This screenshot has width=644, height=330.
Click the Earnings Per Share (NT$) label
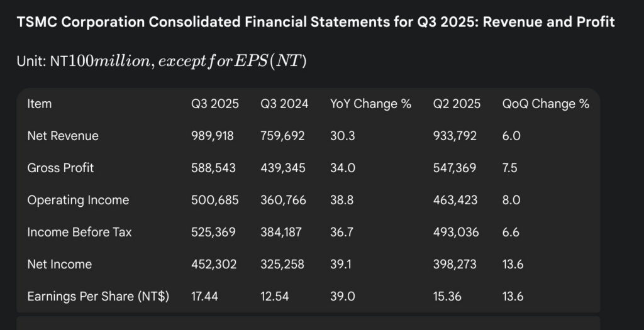98,296
